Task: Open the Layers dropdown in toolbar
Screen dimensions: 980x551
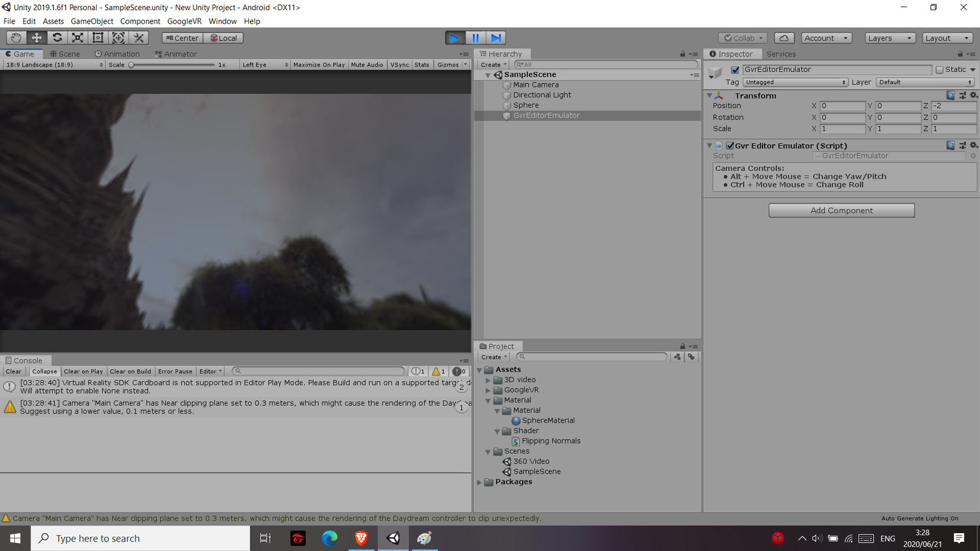Action: [890, 38]
